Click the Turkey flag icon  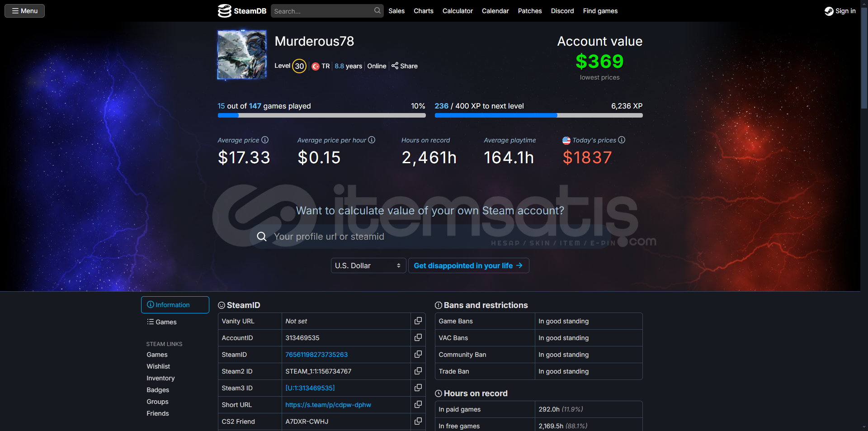click(x=316, y=66)
